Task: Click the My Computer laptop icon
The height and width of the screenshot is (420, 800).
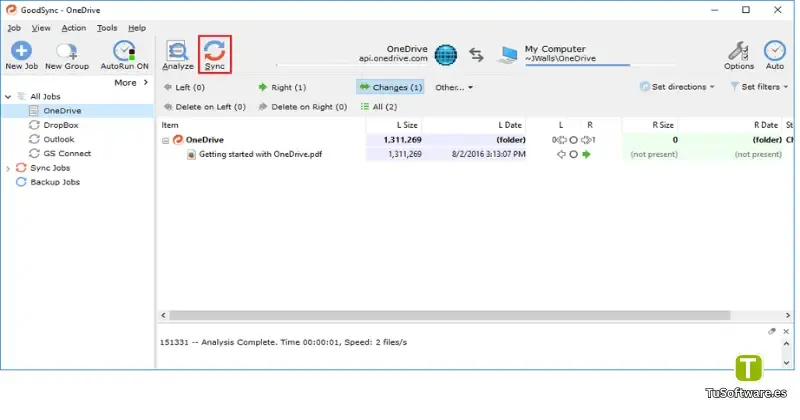Action: tap(507, 55)
